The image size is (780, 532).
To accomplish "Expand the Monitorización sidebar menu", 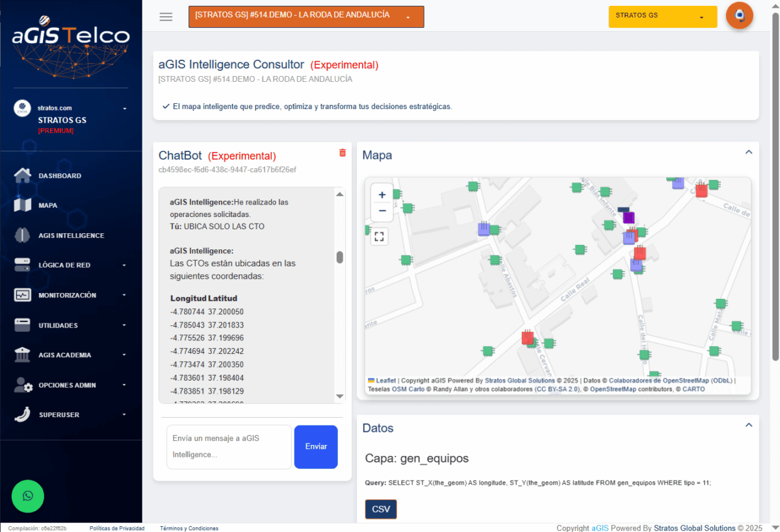I will coord(70,295).
